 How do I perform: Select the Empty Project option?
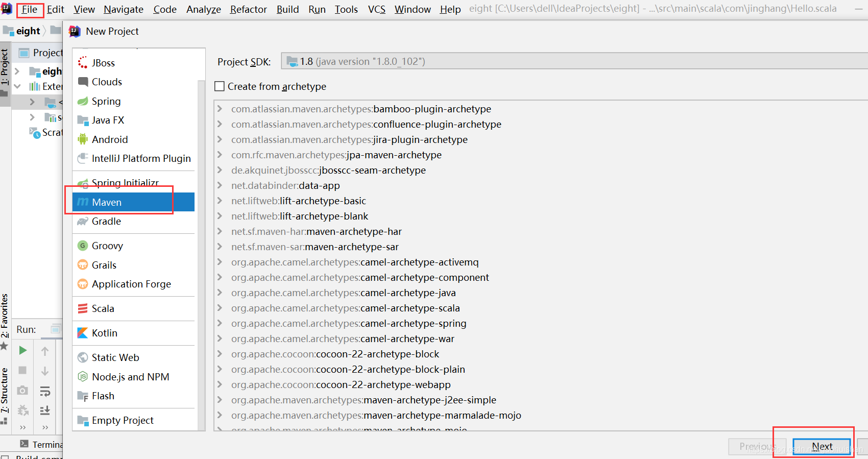(123, 420)
